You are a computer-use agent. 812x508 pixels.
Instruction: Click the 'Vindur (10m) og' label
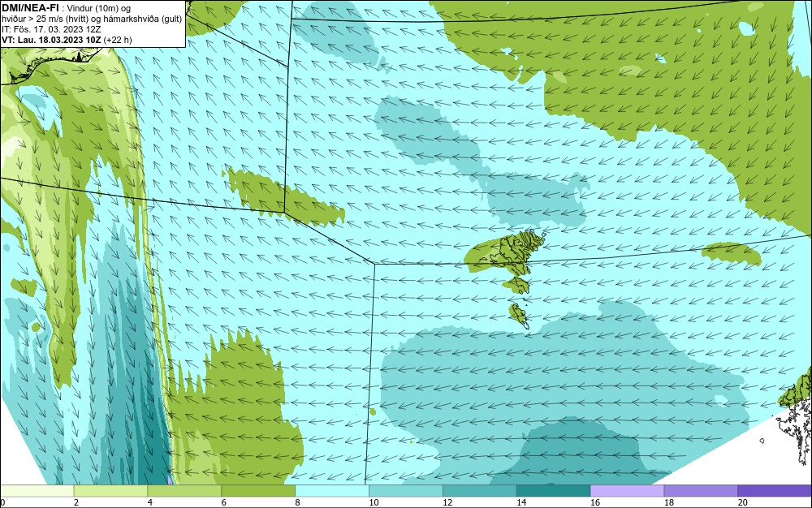99,8
